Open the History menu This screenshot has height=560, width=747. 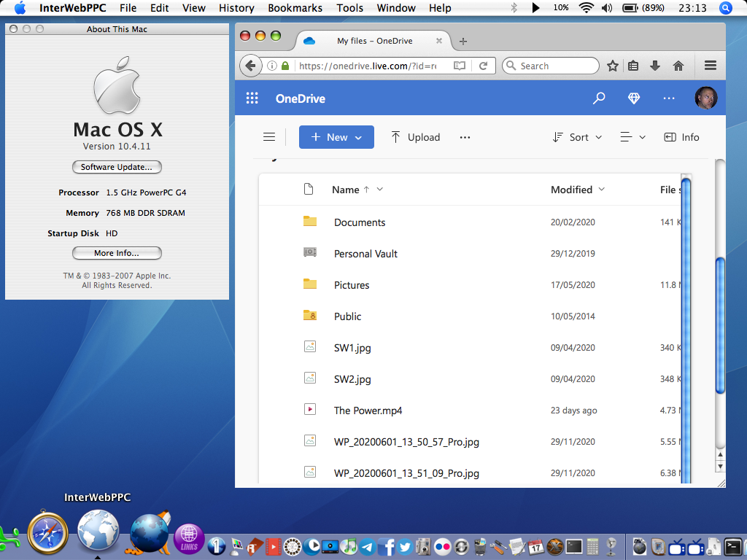pos(236,8)
